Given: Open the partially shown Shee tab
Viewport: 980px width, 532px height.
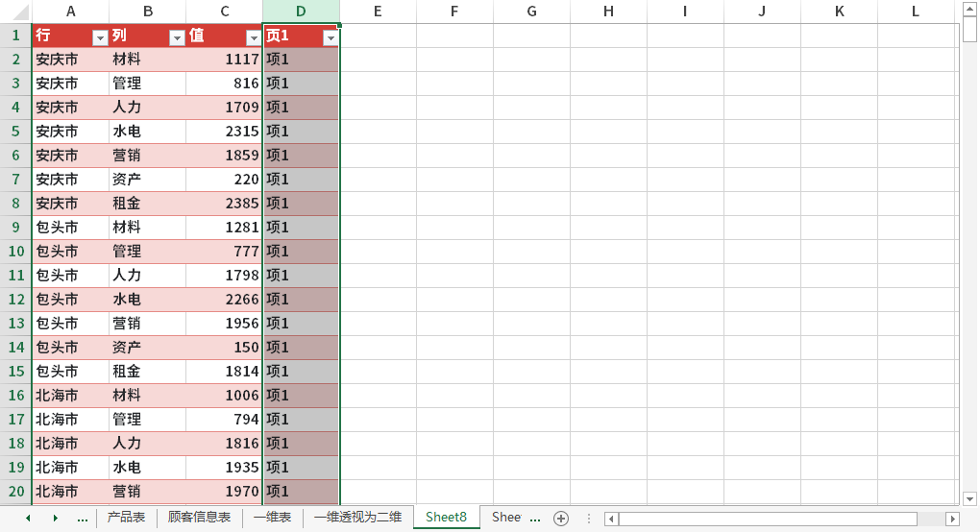Looking at the screenshot, I should coord(505,517).
